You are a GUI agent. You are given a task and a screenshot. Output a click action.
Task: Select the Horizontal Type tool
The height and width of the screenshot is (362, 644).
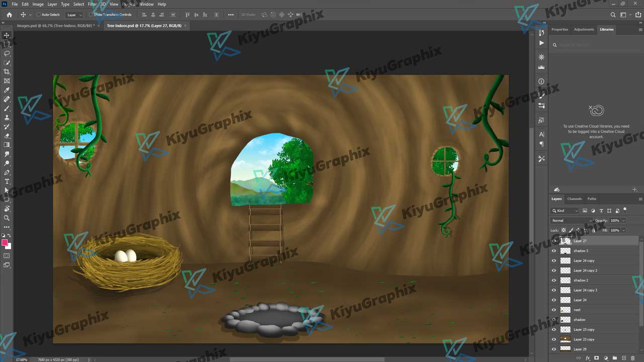[x=7, y=182]
